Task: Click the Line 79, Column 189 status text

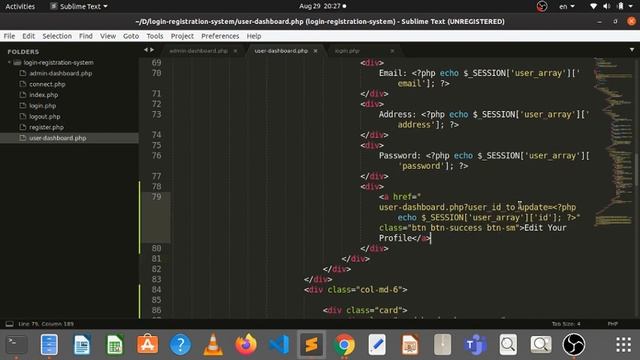Action: [x=46, y=324]
